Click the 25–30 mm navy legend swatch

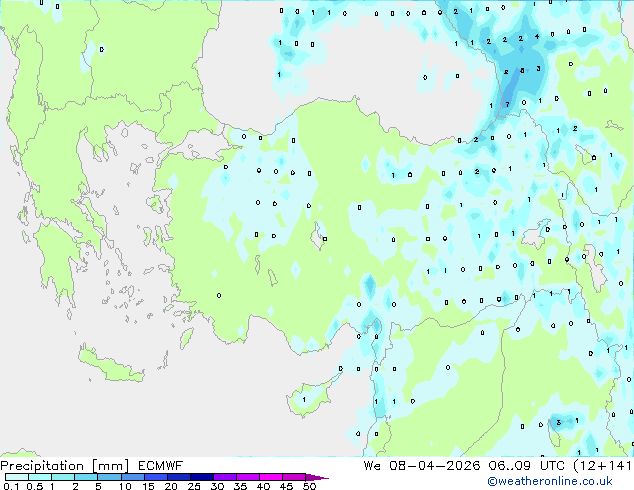click(201, 477)
